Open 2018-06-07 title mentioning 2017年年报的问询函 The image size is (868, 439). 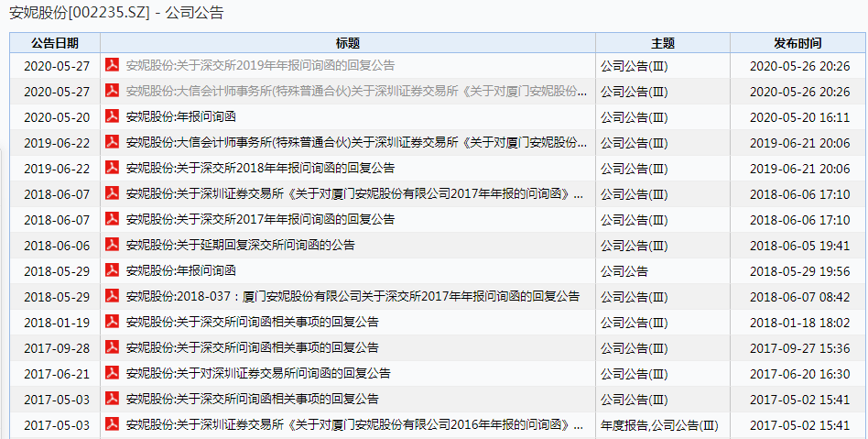click(355, 193)
